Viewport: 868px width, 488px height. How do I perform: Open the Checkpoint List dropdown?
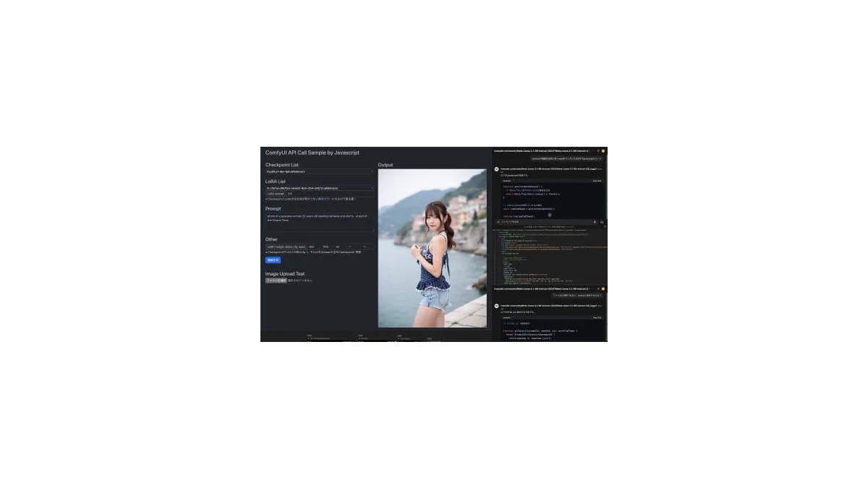pyautogui.click(x=319, y=172)
